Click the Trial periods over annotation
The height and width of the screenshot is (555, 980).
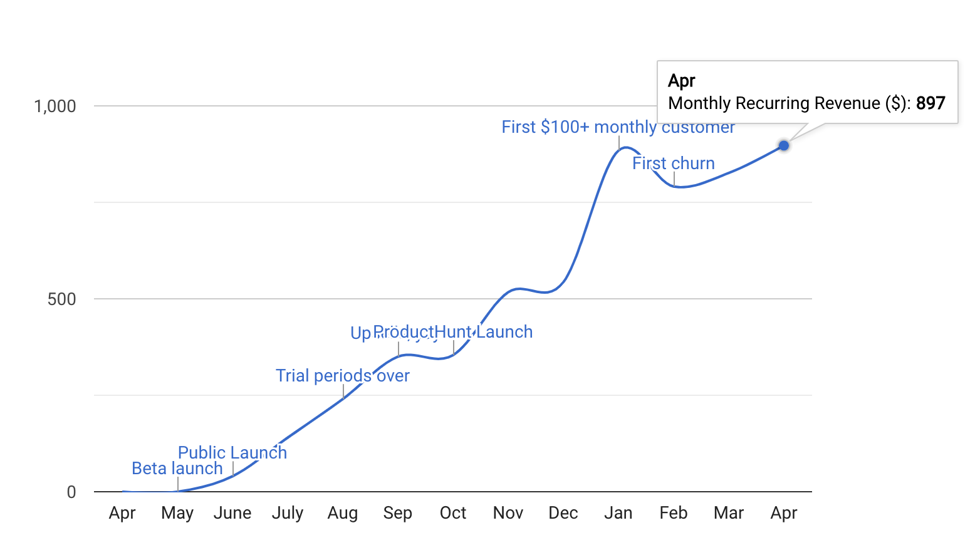[342, 376]
